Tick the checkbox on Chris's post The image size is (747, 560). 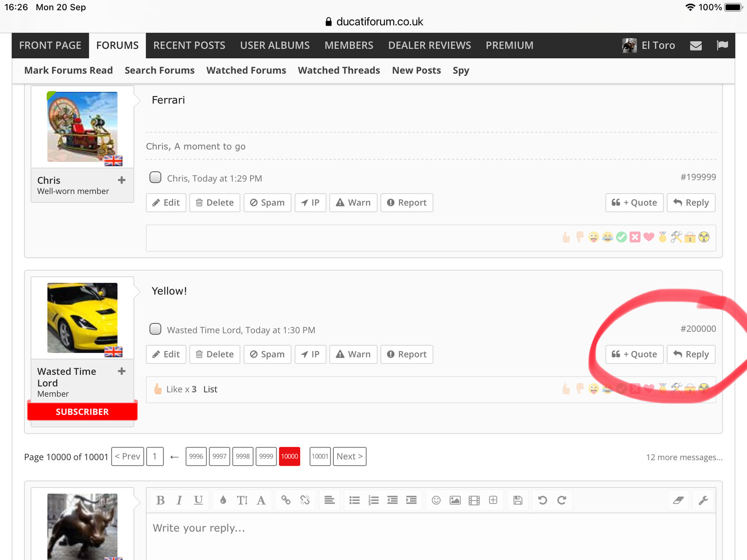155,177
